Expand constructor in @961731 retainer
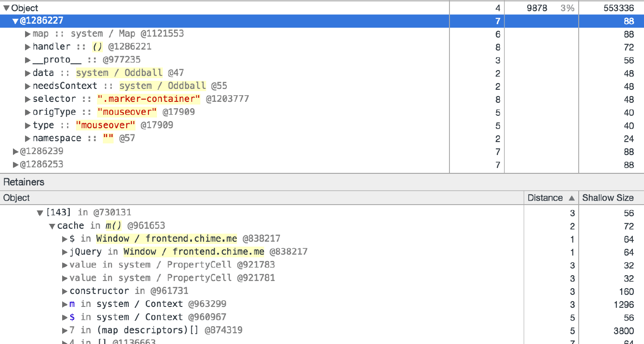Viewport: 644px width, 344px height. point(65,291)
